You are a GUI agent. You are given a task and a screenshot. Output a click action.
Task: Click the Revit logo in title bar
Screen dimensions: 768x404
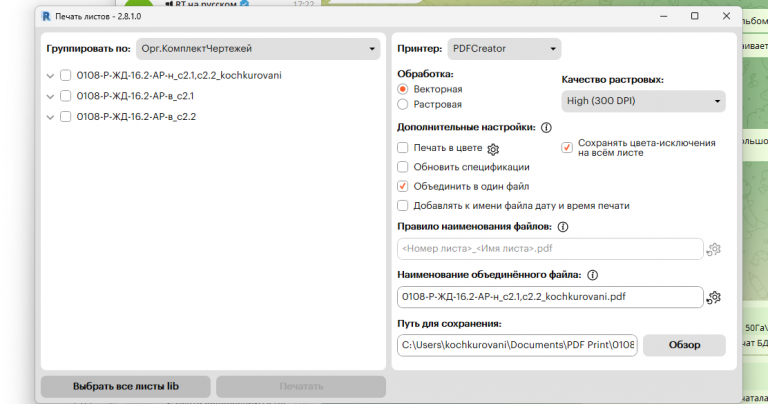(47, 17)
